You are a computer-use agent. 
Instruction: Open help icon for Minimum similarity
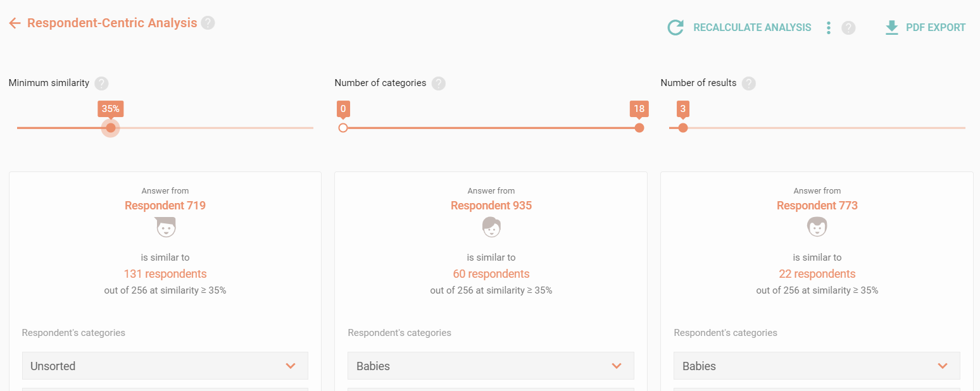(x=101, y=83)
